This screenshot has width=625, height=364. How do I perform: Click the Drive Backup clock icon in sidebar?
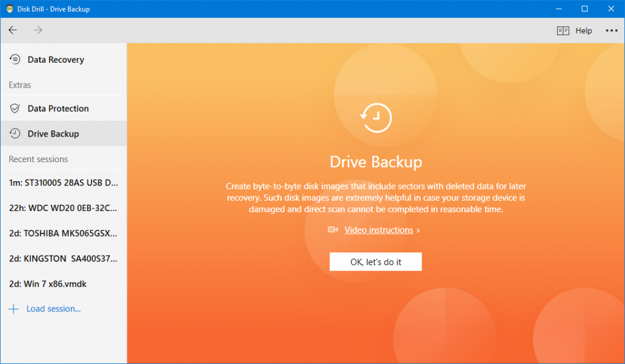[15, 134]
